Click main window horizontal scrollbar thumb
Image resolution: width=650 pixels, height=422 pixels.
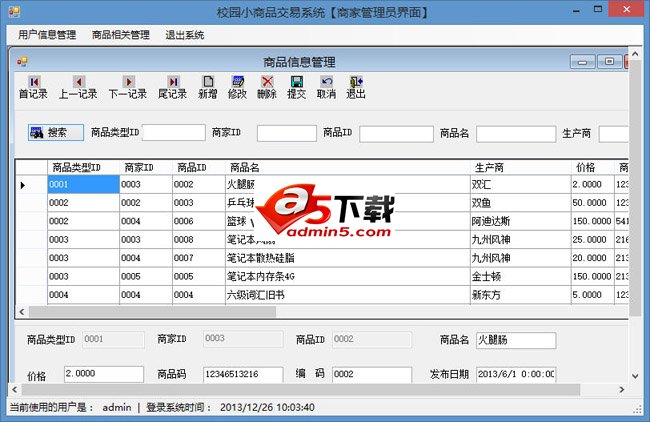click(301, 390)
